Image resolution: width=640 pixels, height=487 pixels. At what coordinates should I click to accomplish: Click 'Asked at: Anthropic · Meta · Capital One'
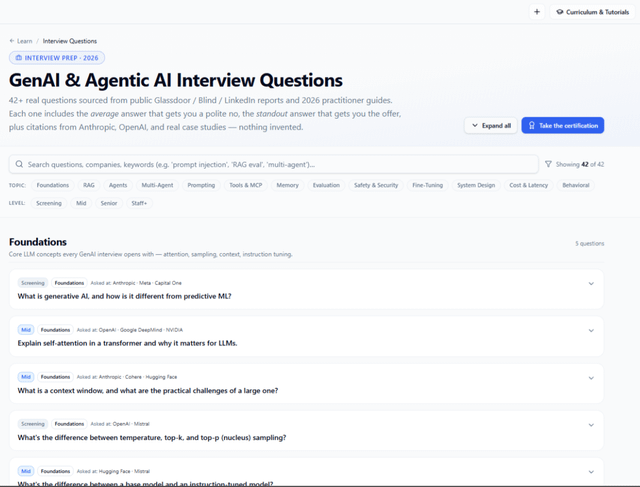click(x=136, y=283)
